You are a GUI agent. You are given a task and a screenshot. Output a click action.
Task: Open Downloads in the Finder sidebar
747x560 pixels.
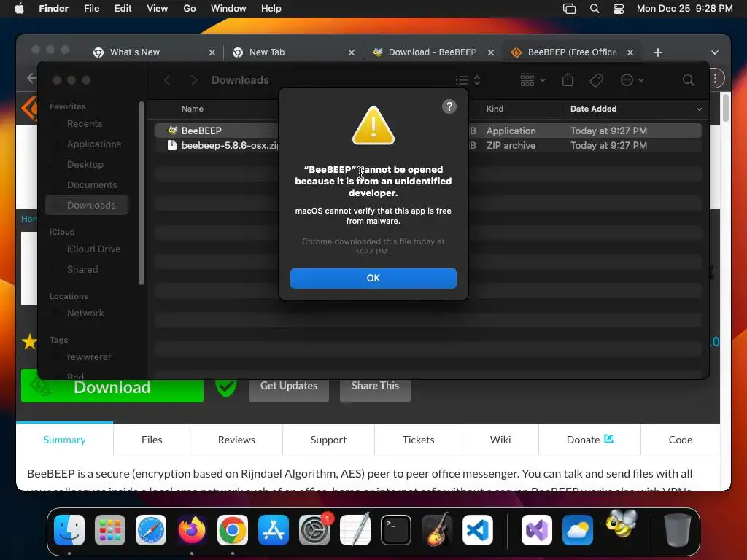click(88, 205)
